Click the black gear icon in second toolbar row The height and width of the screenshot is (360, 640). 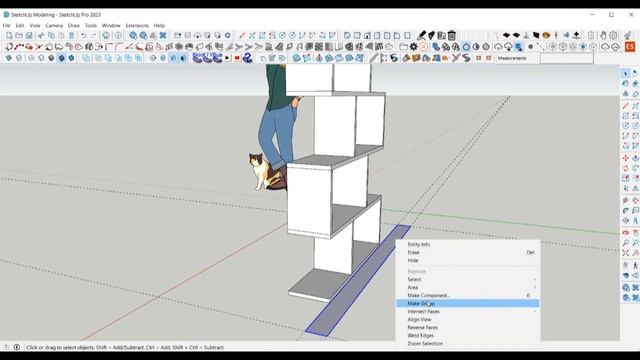point(413,47)
